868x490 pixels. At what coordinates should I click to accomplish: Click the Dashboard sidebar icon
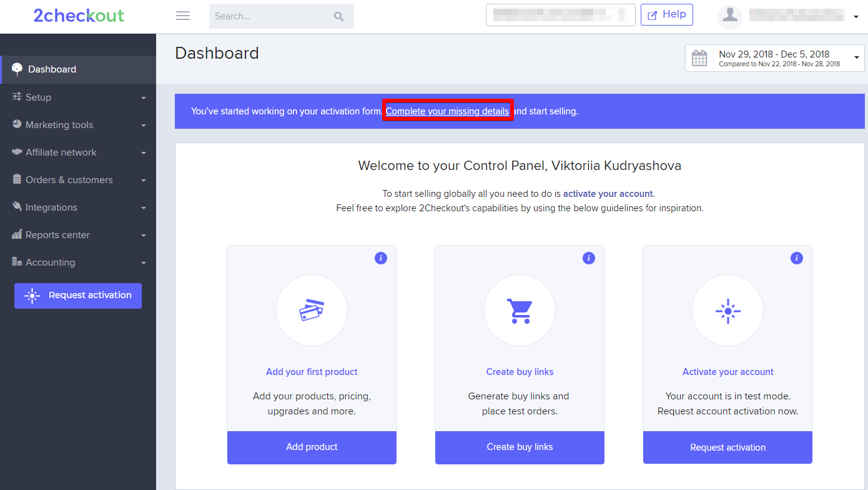pyautogui.click(x=17, y=69)
